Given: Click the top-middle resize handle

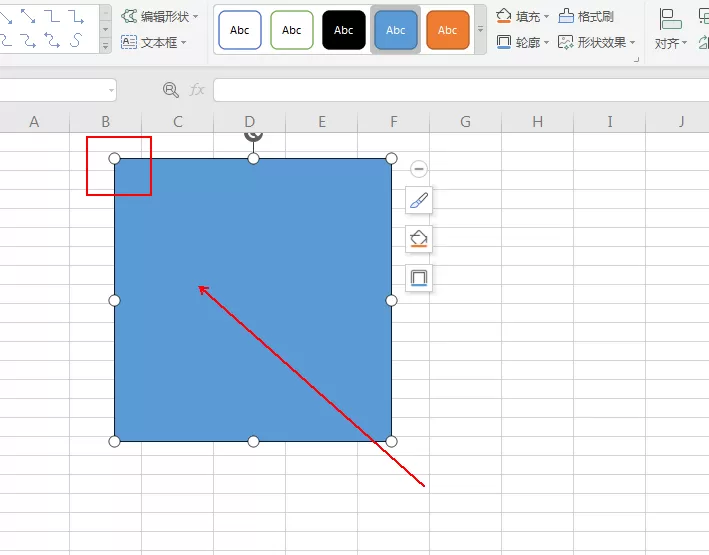Looking at the screenshot, I should pyautogui.click(x=253, y=158).
